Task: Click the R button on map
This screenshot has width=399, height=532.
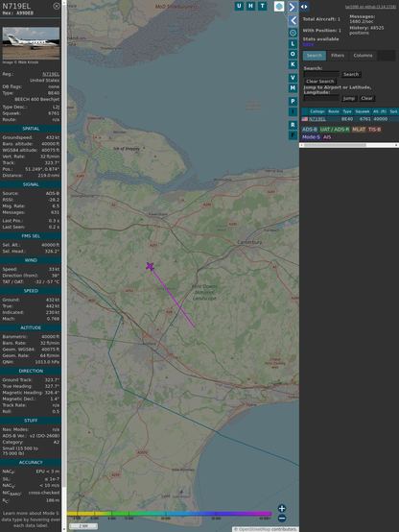Action: pyautogui.click(x=293, y=125)
